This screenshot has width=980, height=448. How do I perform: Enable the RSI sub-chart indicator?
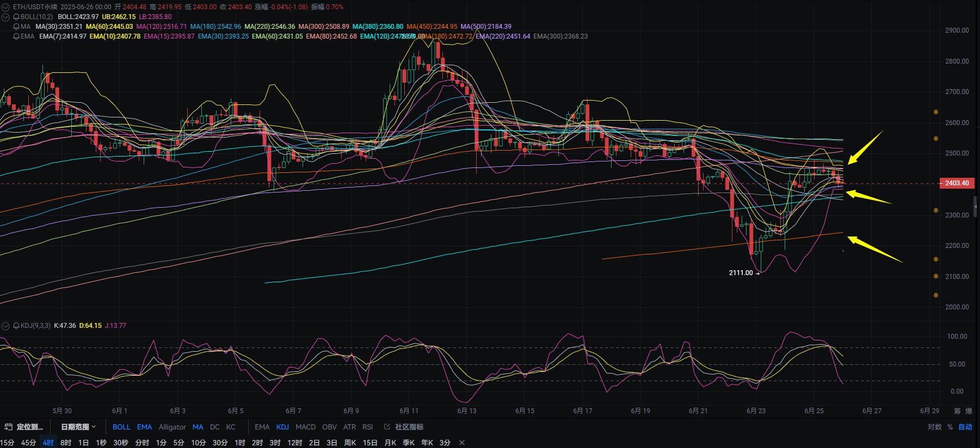pyautogui.click(x=368, y=427)
